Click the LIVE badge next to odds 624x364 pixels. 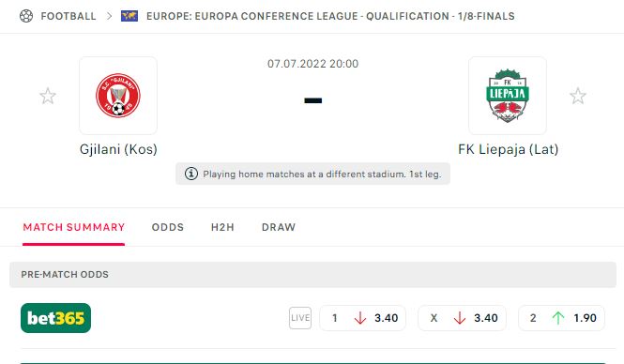300,318
